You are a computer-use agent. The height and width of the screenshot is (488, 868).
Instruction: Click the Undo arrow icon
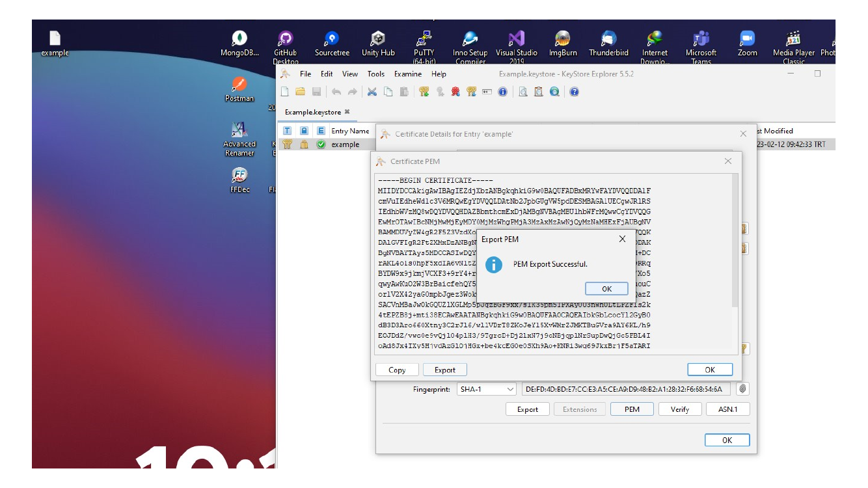[336, 92]
